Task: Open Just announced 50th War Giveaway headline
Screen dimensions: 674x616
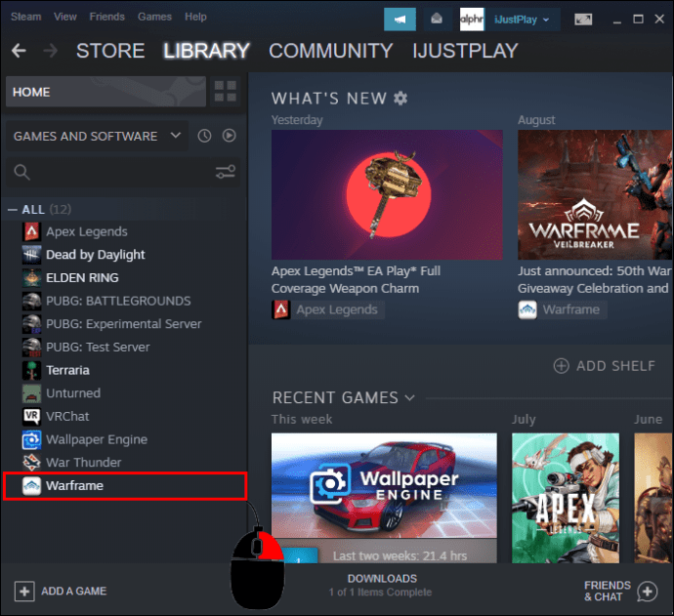Action: pyautogui.click(x=595, y=279)
